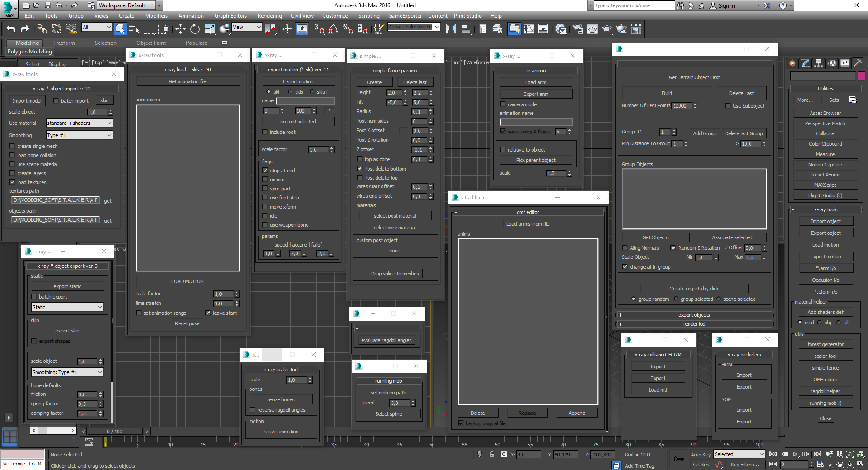Enable create single mesh checkbox

click(x=13, y=146)
